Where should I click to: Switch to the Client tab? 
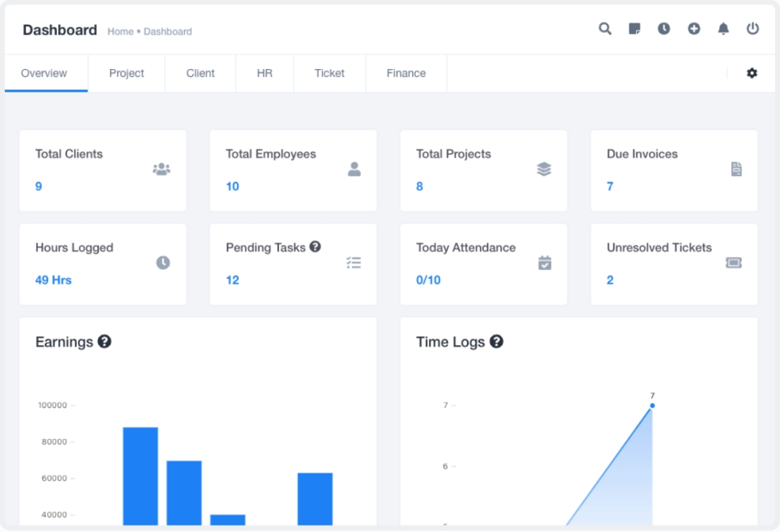(x=201, y=73)
